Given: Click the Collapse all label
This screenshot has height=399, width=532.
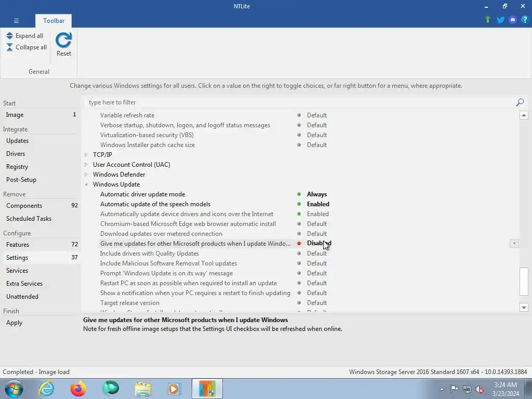Looking at the screenshot, I should click(x=31, y=47).
